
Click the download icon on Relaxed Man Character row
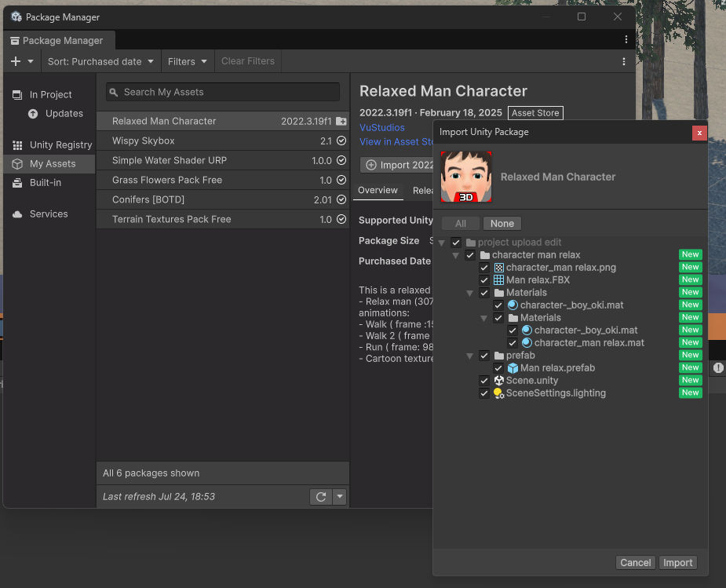click(341, 122)
